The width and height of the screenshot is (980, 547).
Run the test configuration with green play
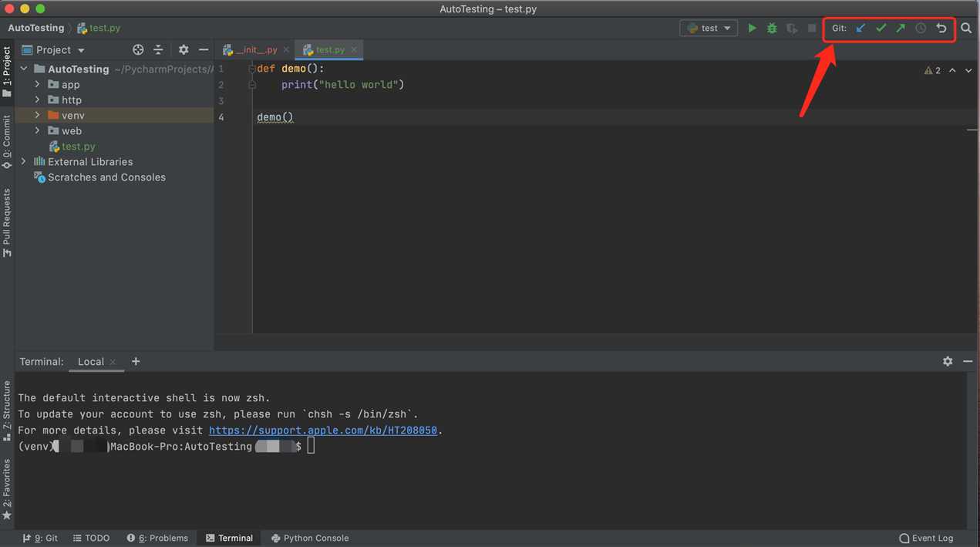click(752, 28)
